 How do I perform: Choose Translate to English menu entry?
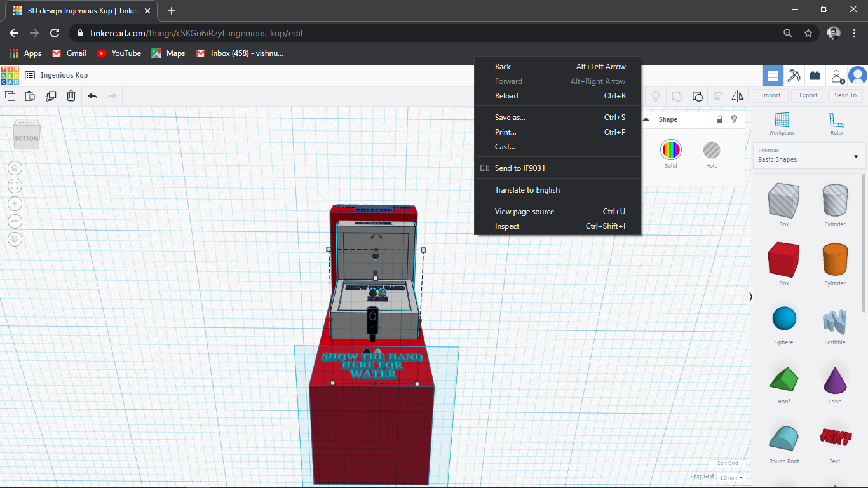pyautogui.click(x=557, y=190)
